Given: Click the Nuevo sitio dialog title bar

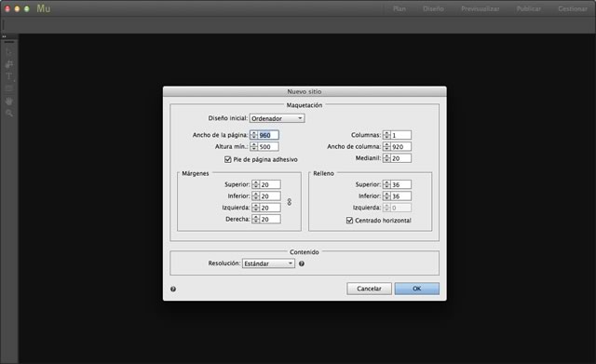Looking at the screenshot, I should point(305,91).
